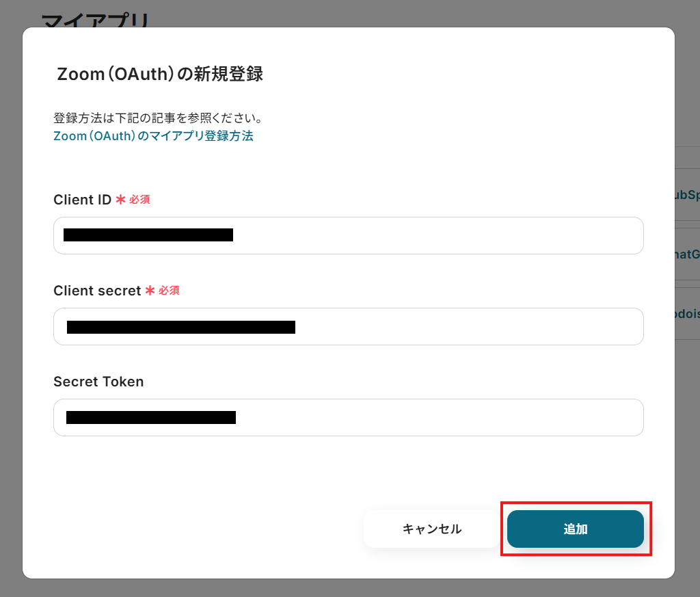Screen dimensions: 700x597
Task: Click the red asterisk beside Client secret
Action: [x=150, y=291]
